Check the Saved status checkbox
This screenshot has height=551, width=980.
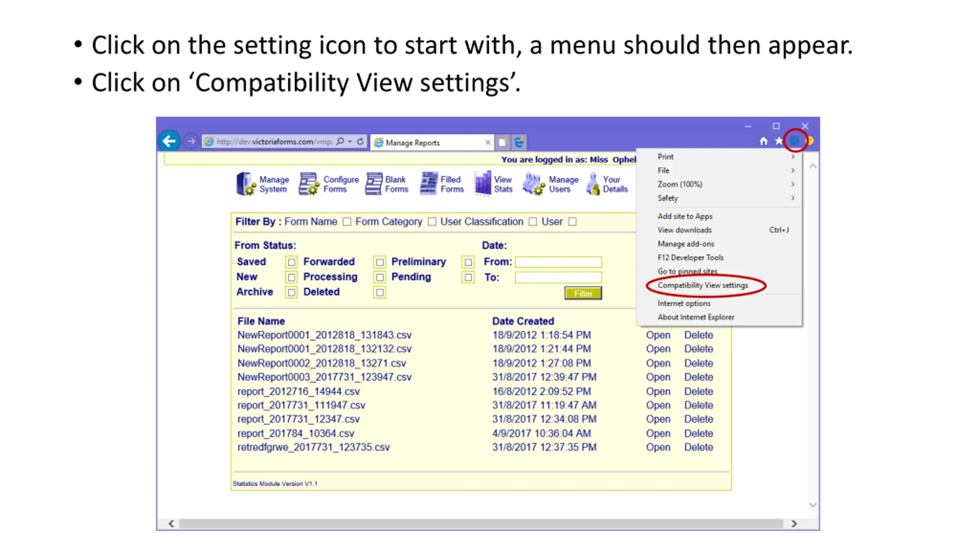pyautogui.click(x=291, y=262)
